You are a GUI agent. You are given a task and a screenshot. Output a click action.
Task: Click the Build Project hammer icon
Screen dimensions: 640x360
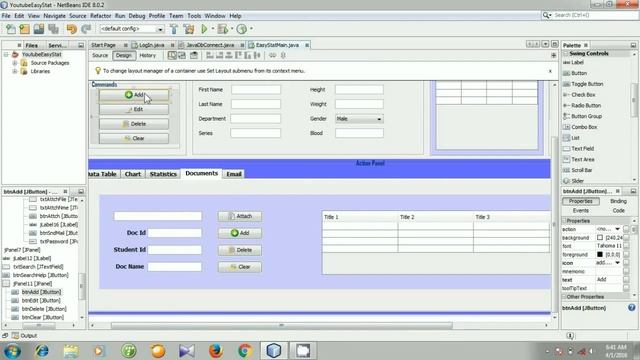pyautogui.click(x=174, y=29)
